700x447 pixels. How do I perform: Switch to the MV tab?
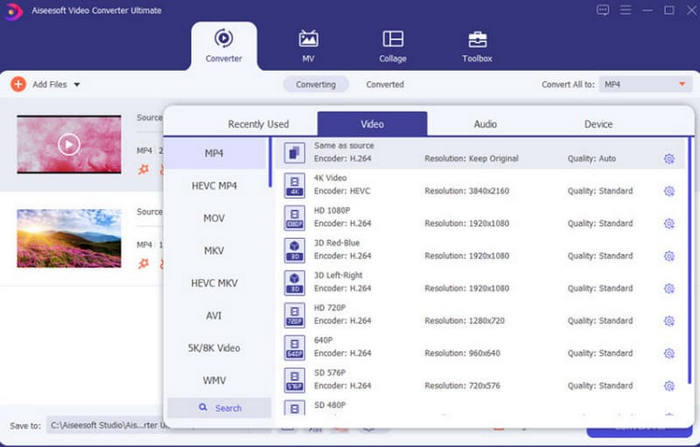tap(308, 46)
